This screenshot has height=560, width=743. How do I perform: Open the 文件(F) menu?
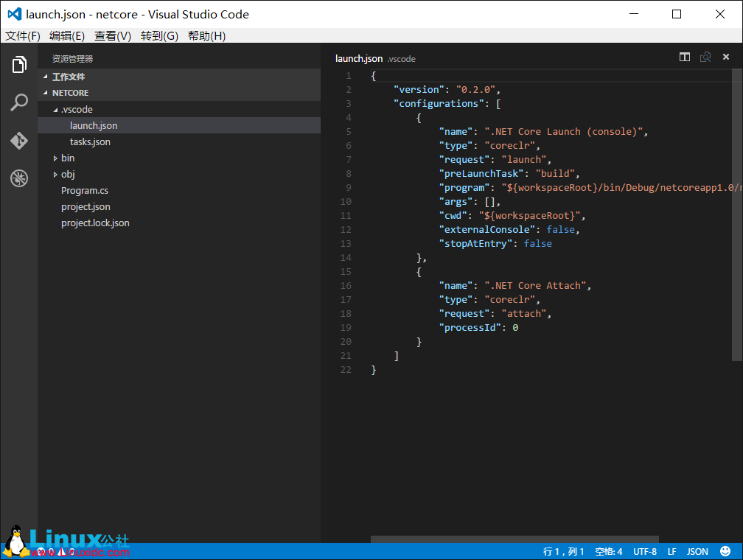(22, 36)
